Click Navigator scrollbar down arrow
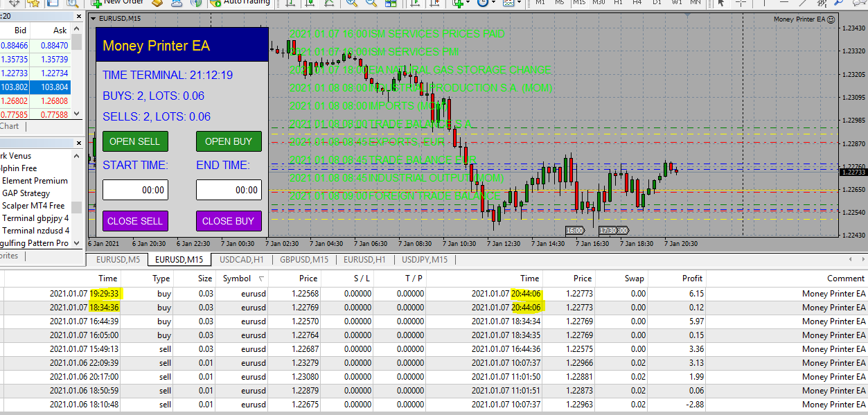The width and height of the screenshot is (868, 415). [x=77, y=244]
